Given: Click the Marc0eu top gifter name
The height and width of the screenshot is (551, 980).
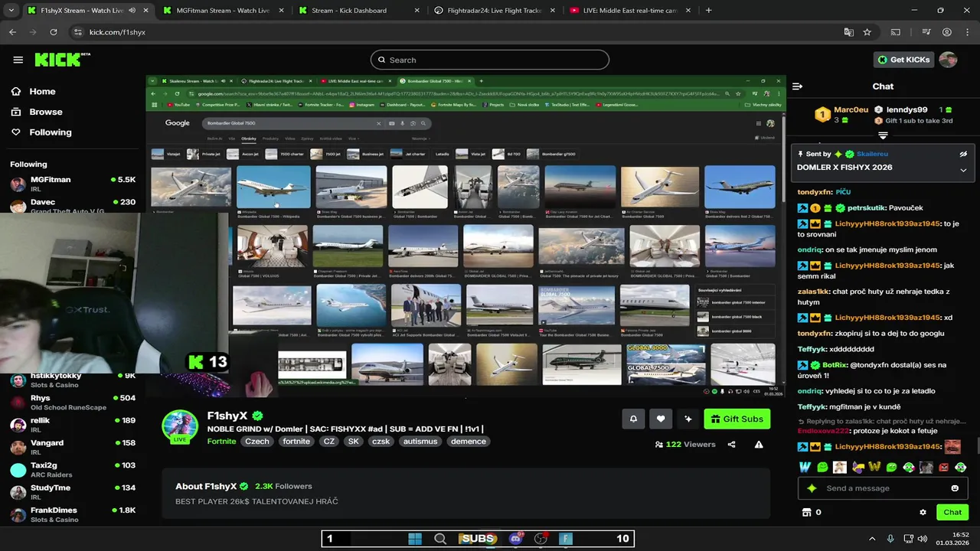Looking at the screenshot, I should point(851,110).
